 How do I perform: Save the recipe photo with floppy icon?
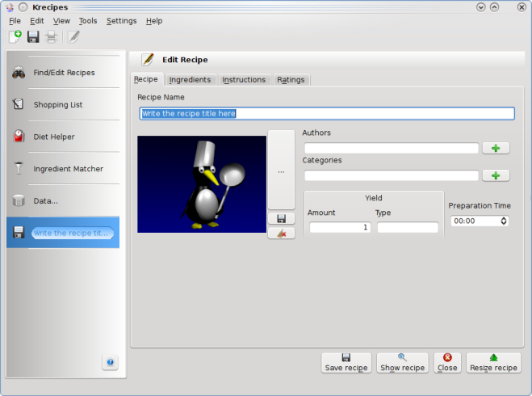[x=281, y=218]
